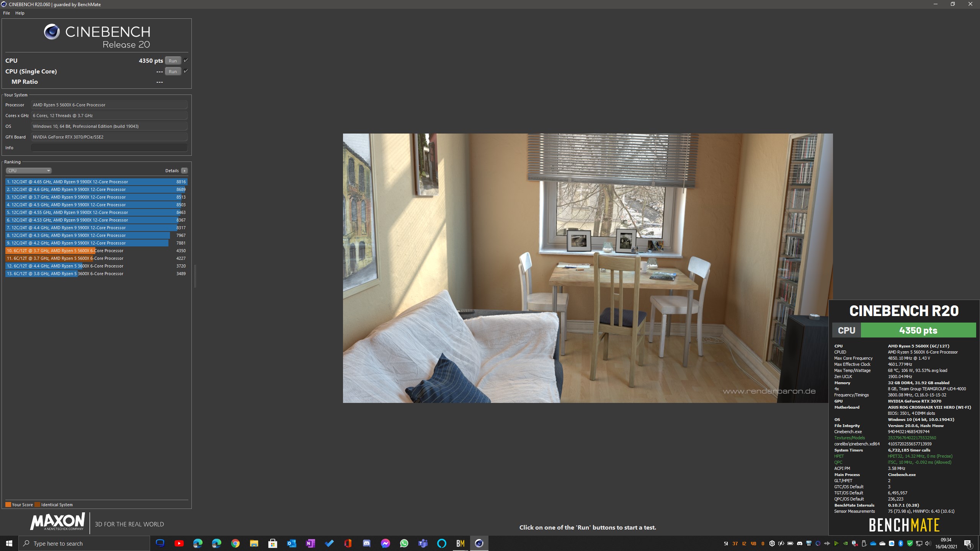Click the green 4350 pts BenchMate score bar

(918, 330)
